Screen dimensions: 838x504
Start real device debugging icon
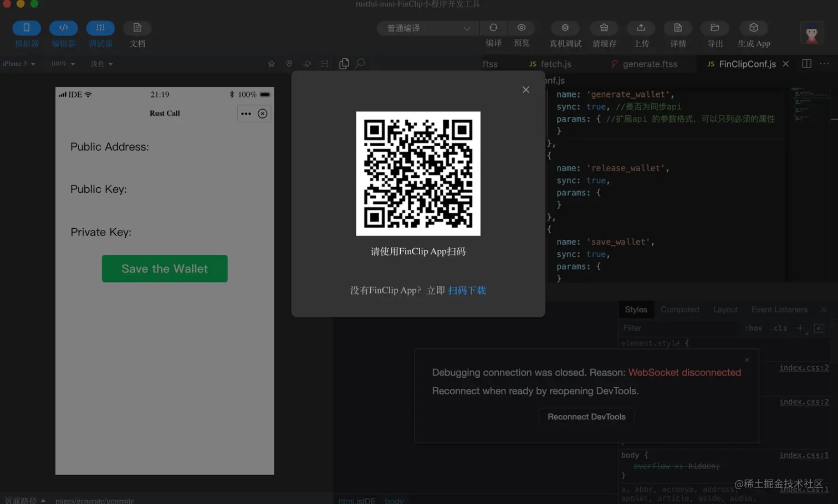click(x=565, y=28)
